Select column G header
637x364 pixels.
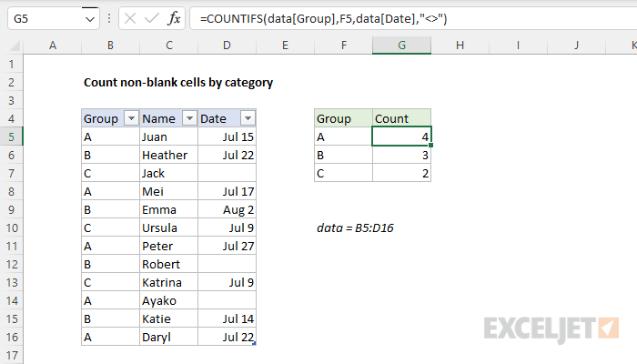[402, 45]
